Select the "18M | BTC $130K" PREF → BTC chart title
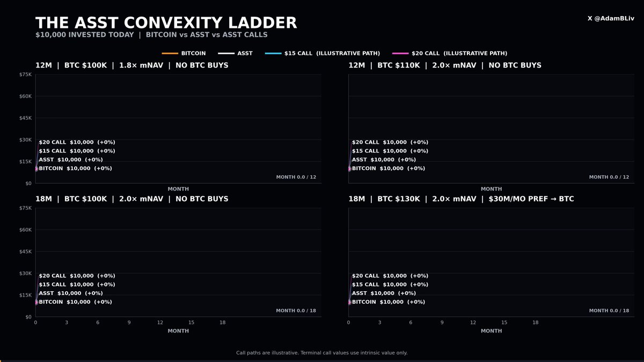Image resolution: width=644 pixels, height=362 pixels. [462, 199]
